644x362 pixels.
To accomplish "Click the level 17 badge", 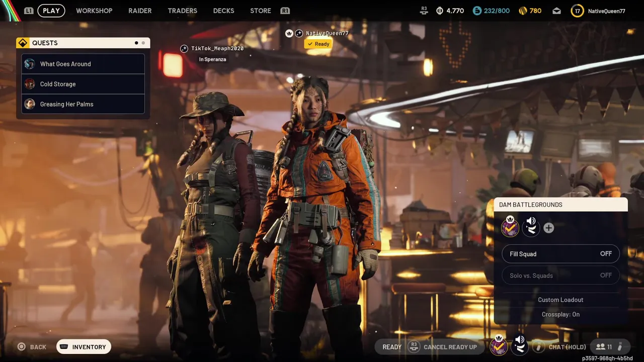I will coord(578,11).
